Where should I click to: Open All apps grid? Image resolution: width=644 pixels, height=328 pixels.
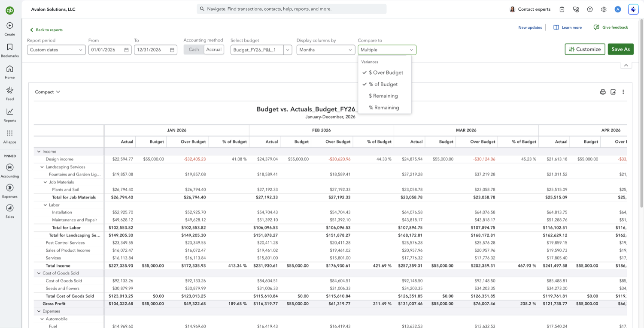coord(9,136)
